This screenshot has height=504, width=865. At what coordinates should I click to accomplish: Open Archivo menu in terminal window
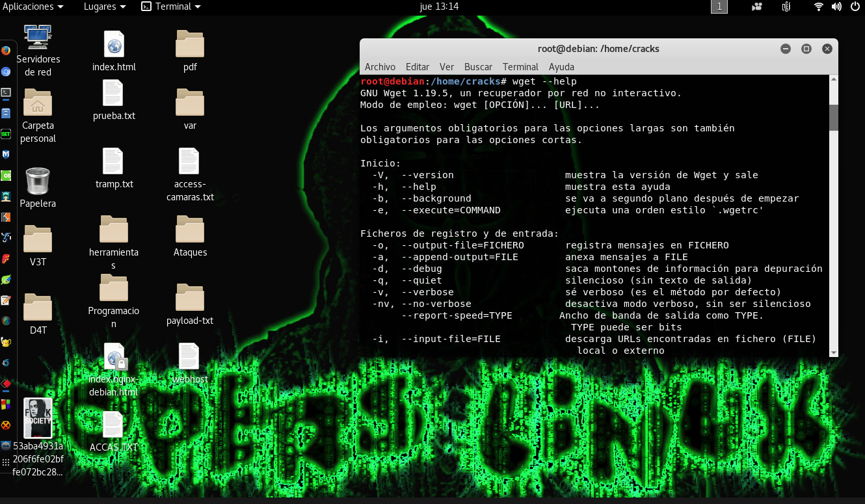380,66
